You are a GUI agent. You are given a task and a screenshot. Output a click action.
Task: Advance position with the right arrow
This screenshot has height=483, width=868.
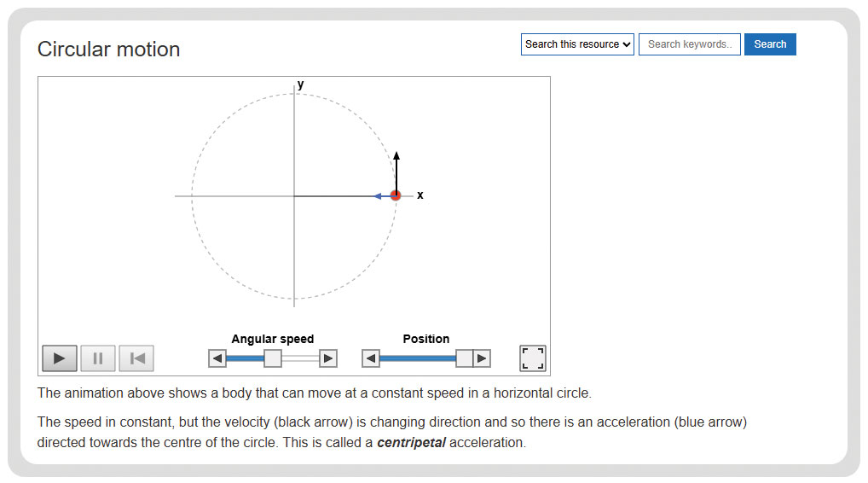pyautogui.click(x=482, y=358)
